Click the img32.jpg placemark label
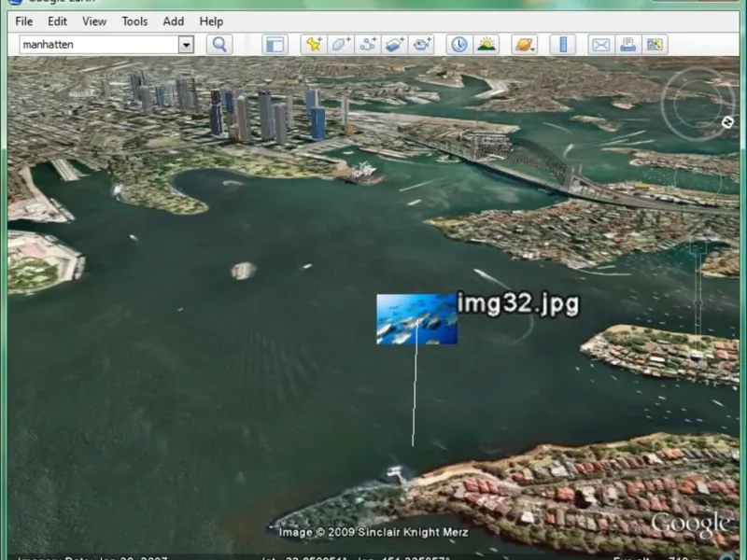 (x=518, y=304)
